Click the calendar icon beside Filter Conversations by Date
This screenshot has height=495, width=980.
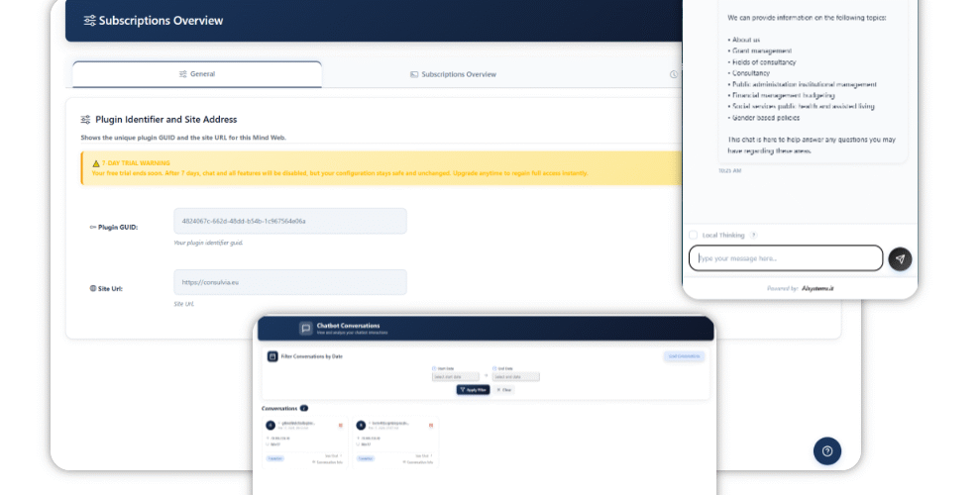click(x=272, y=355)
